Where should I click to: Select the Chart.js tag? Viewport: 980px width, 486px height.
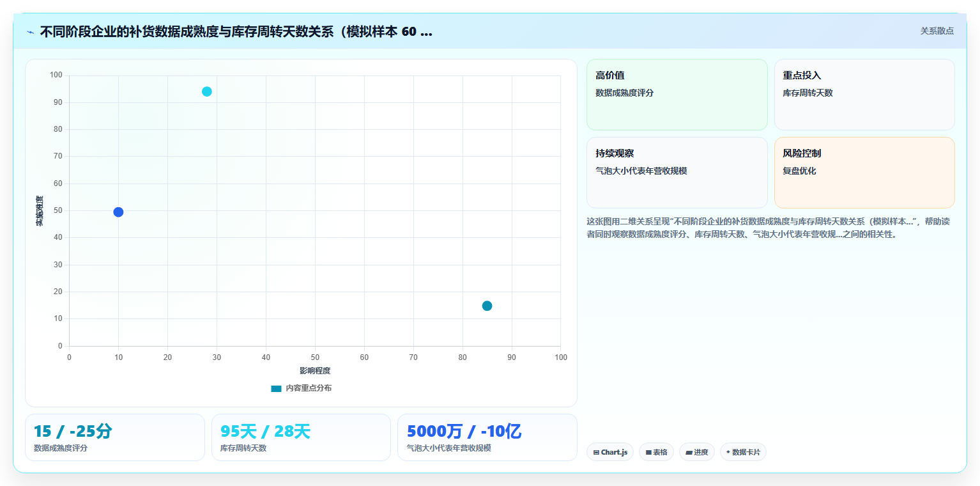point(610,452)
